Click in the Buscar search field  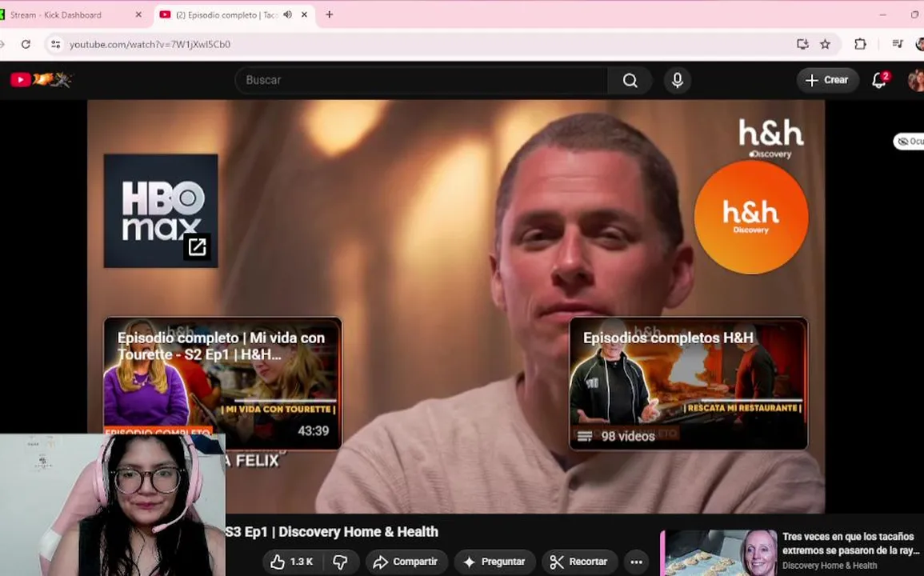pyautogui.click(x=422, y=80)
